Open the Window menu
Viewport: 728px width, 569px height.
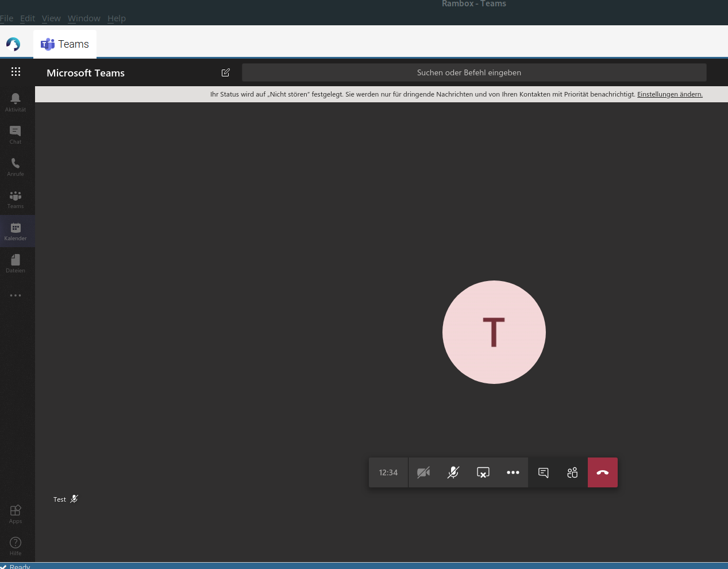[84, 18]
